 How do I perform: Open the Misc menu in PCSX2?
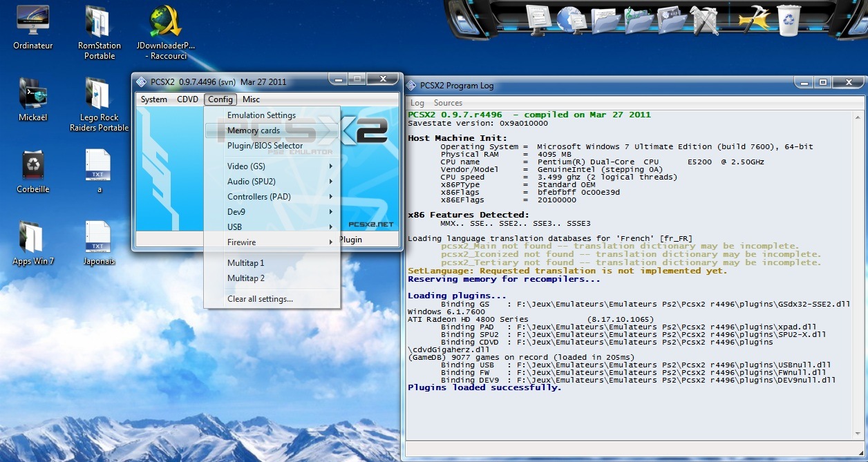point(251,99)
